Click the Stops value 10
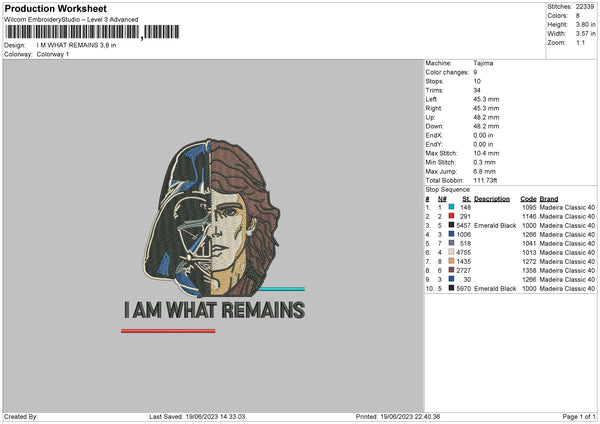Viewport: 600px width, 424px height. (x=477, y=81)
